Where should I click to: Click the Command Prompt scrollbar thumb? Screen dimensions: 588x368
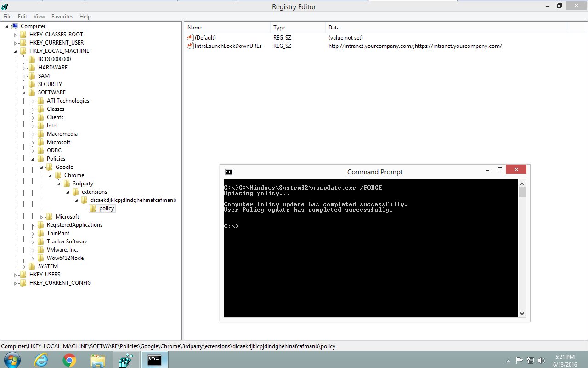[x=522, y=192]
